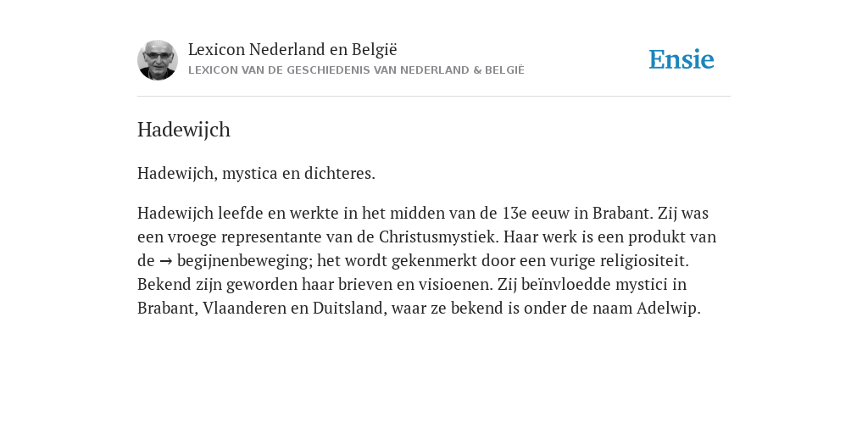Viewport: 868px width, 434px height.
Task: Click the line 'Hadewijch, mystica en dichteres.'
Action: click(x=256, y=173)
